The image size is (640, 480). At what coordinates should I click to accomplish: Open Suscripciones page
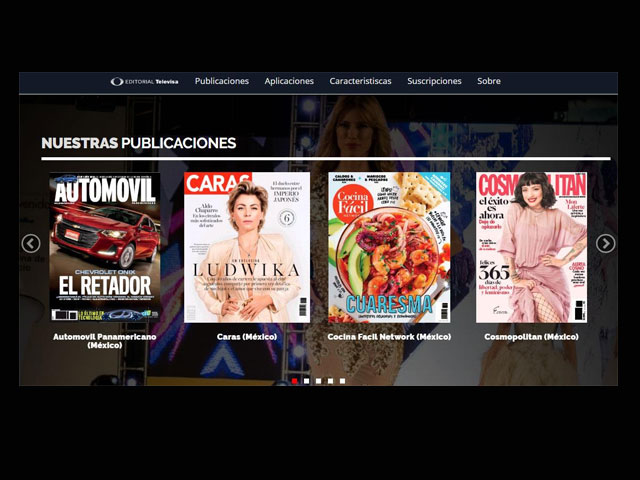pyautogui.click(x=434, y=81)
